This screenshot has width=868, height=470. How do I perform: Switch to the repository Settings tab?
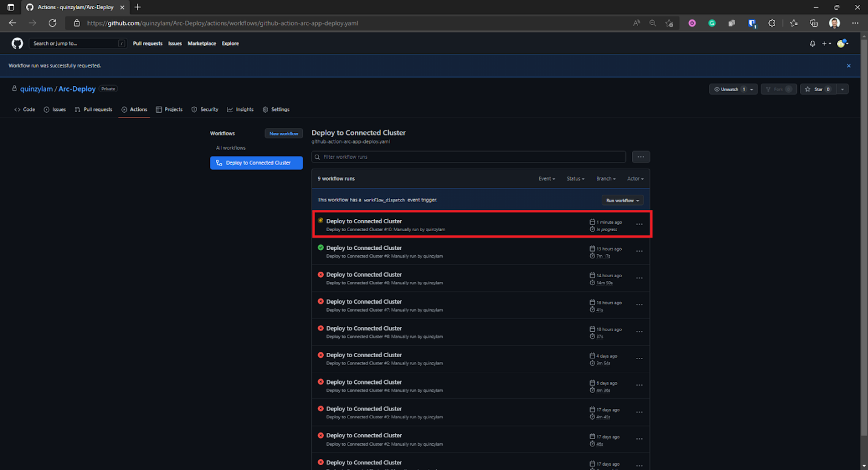(276, 110)
